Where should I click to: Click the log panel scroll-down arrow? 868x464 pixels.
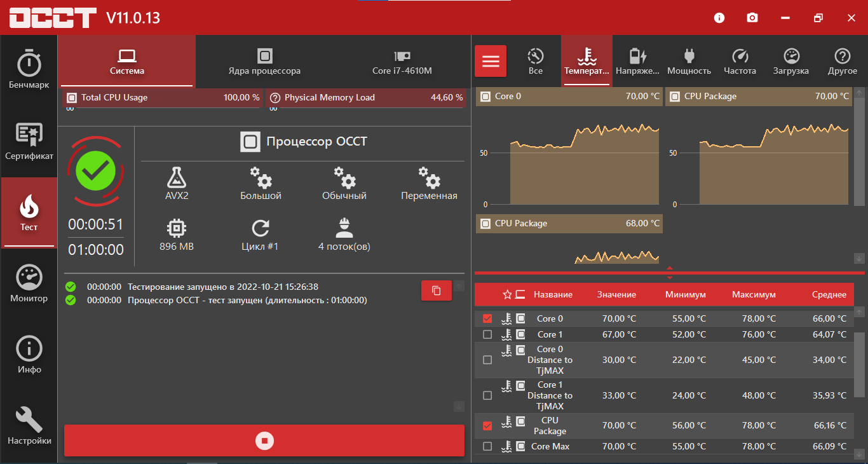[x=459, y=406]
